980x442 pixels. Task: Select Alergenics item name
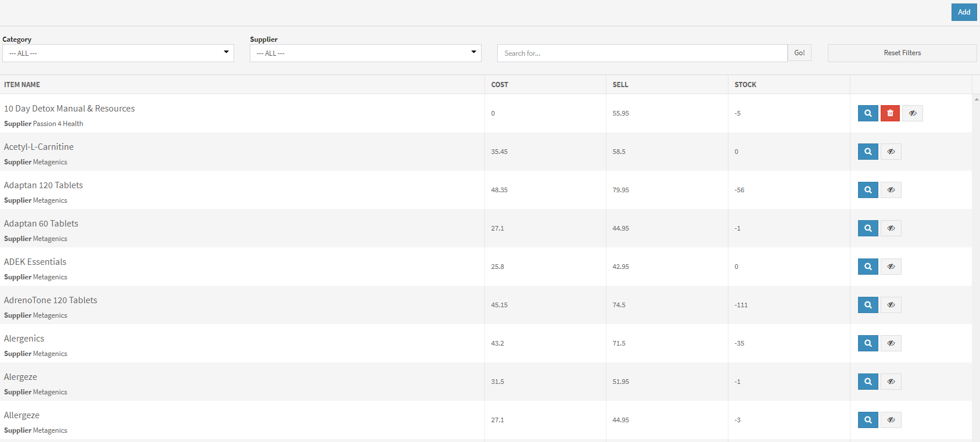[24, 339]
